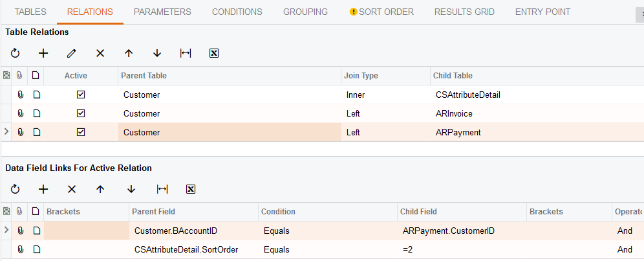Uncheck Active for the CSAttributeDetail relation

[x=81, y=95]
